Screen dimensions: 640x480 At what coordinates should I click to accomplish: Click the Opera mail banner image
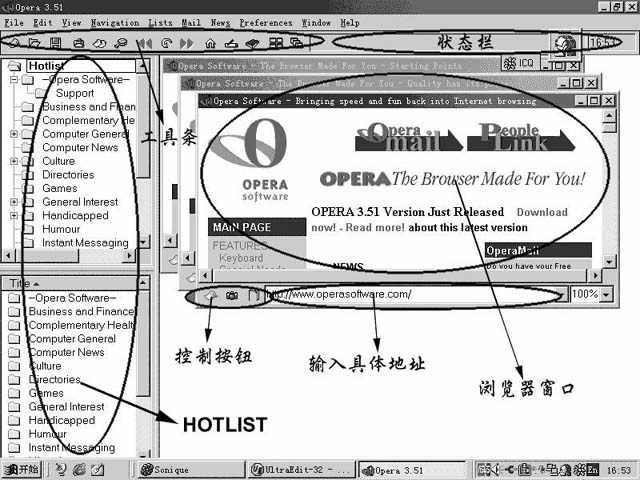tap(409, 137)
